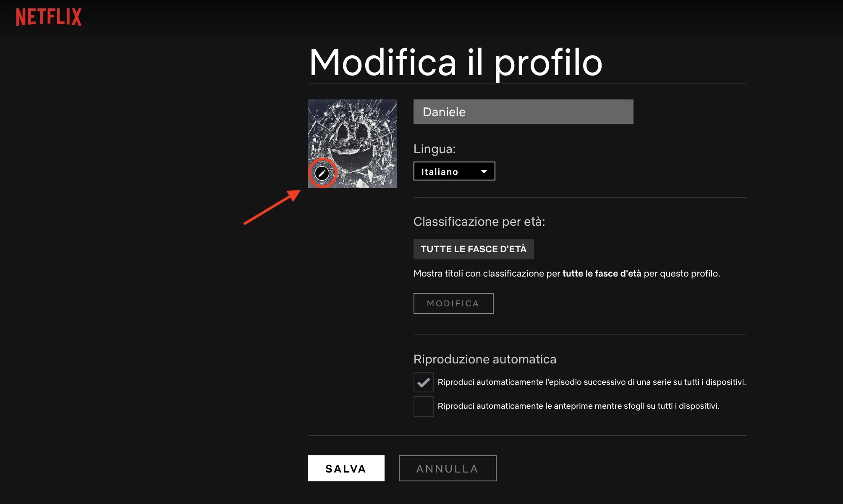The width and height of the screenshot is (843, 504).
Task: Click the red arrow pointing at avatar
Action: tap(272, 207)
